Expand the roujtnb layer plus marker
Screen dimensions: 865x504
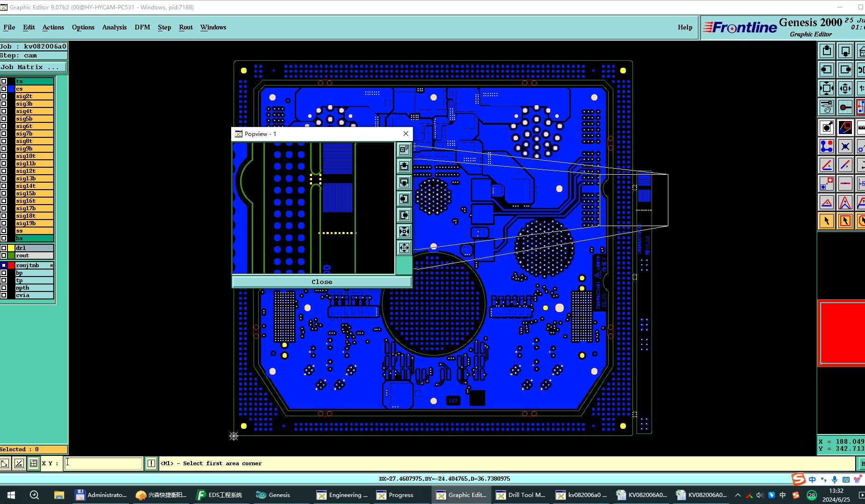pos(51,265)
